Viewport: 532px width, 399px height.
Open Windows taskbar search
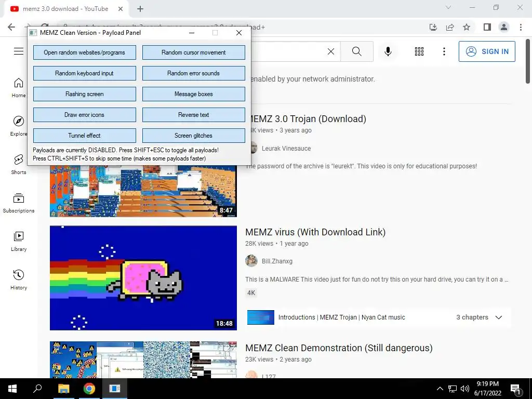pos(37,389)
